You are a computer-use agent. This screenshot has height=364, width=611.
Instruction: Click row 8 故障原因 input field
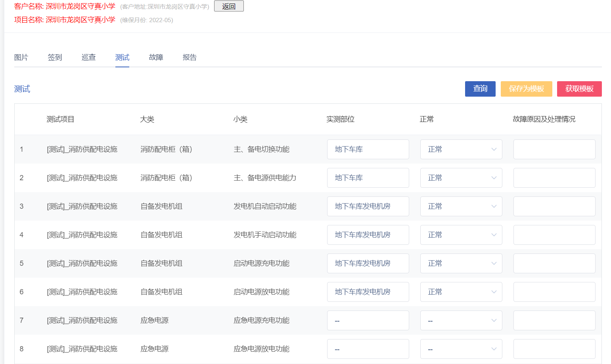pyautogui.click(x=554, y=349)
